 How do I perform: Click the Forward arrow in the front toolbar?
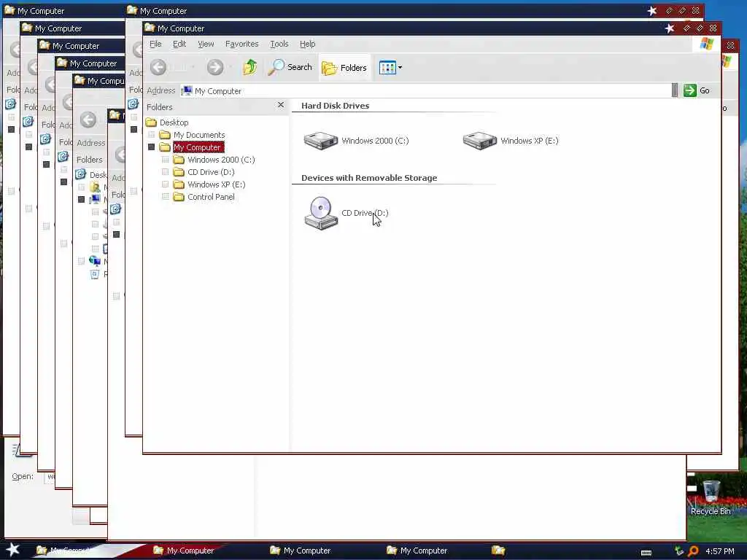point(215,67)
